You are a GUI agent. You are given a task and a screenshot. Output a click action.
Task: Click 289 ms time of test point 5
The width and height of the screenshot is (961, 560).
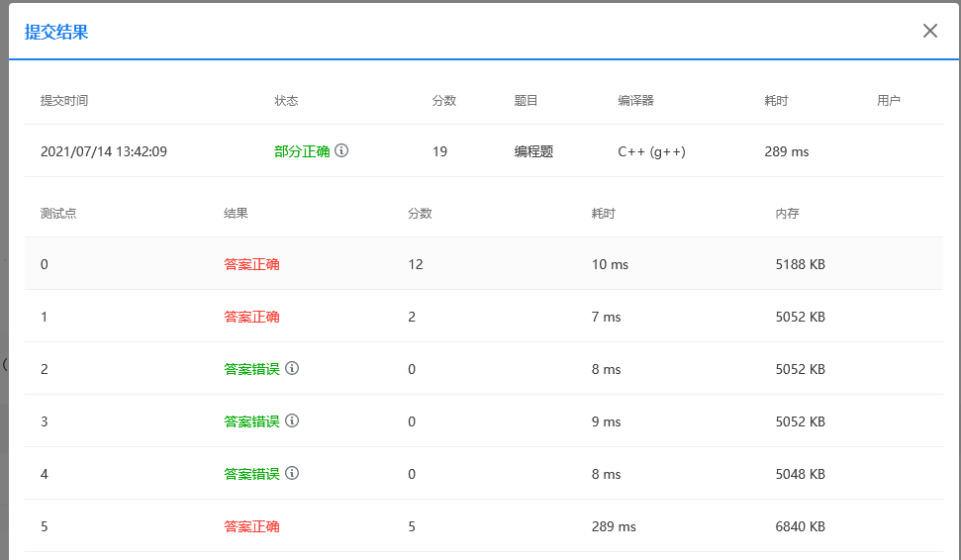click(x=614, y=526)
